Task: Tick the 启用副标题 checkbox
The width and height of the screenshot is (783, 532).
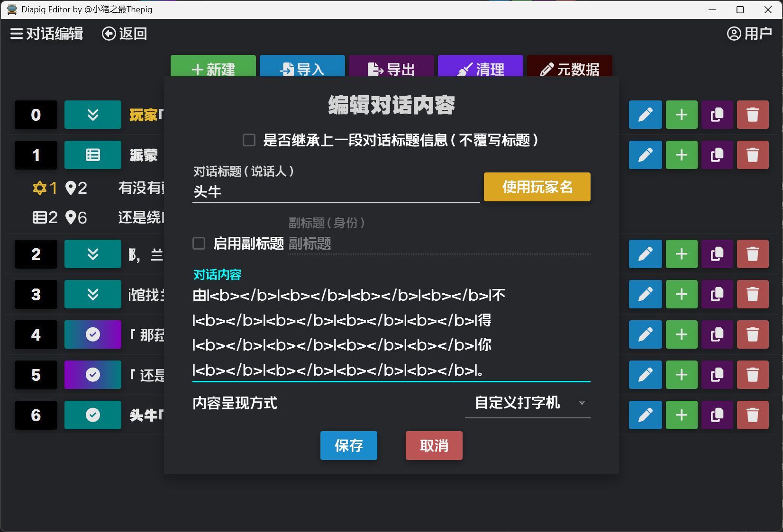Action: (199, 243)
